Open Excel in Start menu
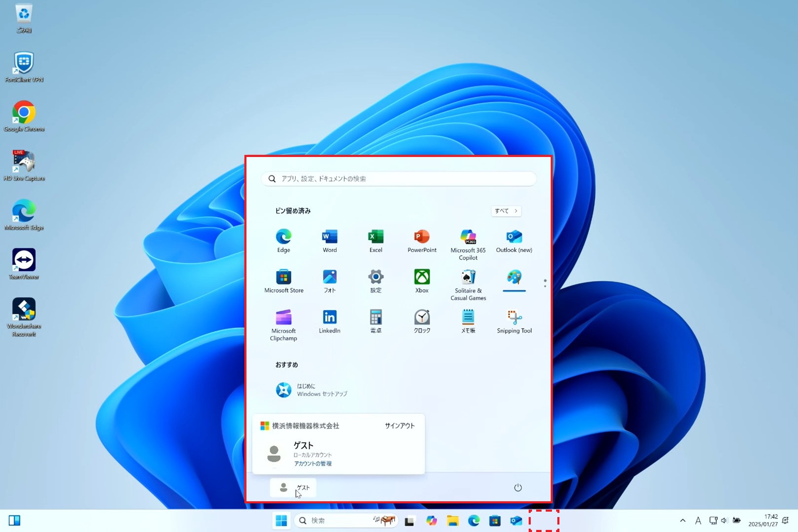Image resolution: width=798 pixels, height=532 pixels. [x=376, y=240]
